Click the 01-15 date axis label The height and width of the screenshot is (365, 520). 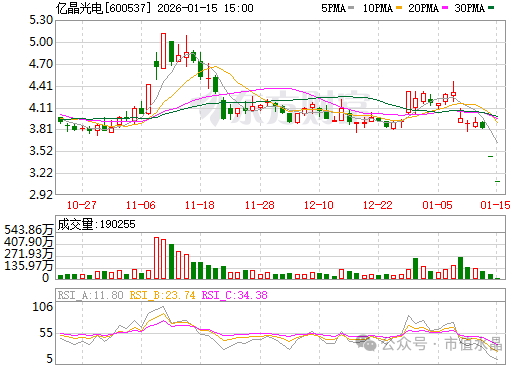click(x=496, y=205)
